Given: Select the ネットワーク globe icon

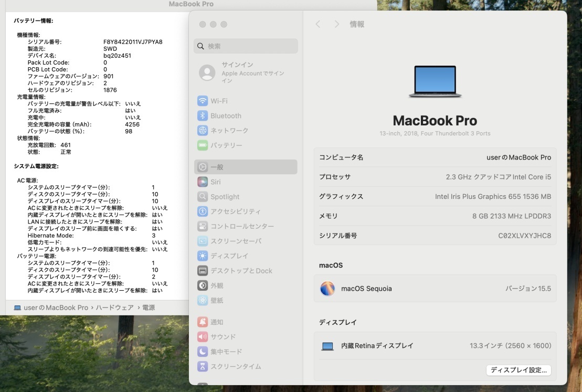Looking at the screenshot, I should click(x=202, y=130).
